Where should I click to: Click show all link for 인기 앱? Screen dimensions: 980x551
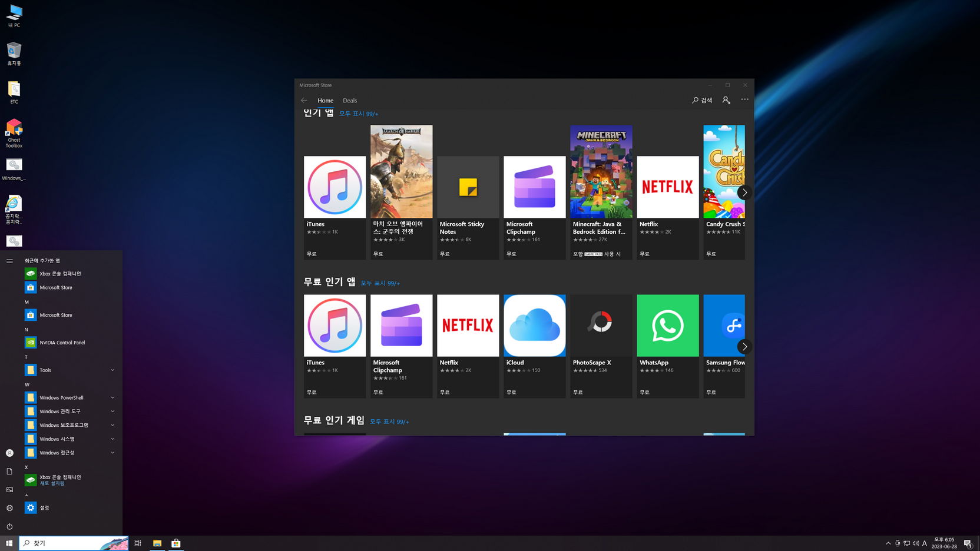click(359, 114)
